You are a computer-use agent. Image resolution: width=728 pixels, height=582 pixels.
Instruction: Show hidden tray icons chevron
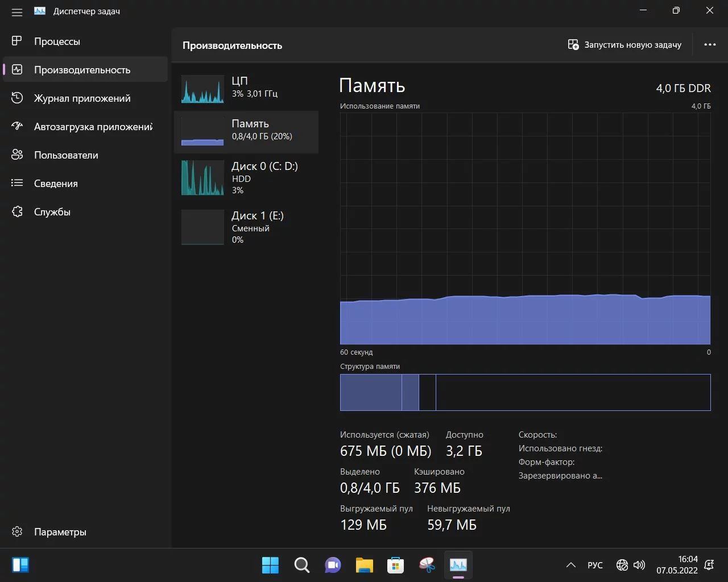coord(570,565)
